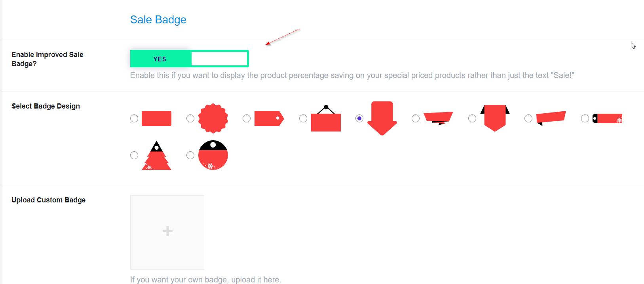Click the folded ribbon banner badge image
The image size is (644, 284).
pyautogui.click(x=438, y=118)
